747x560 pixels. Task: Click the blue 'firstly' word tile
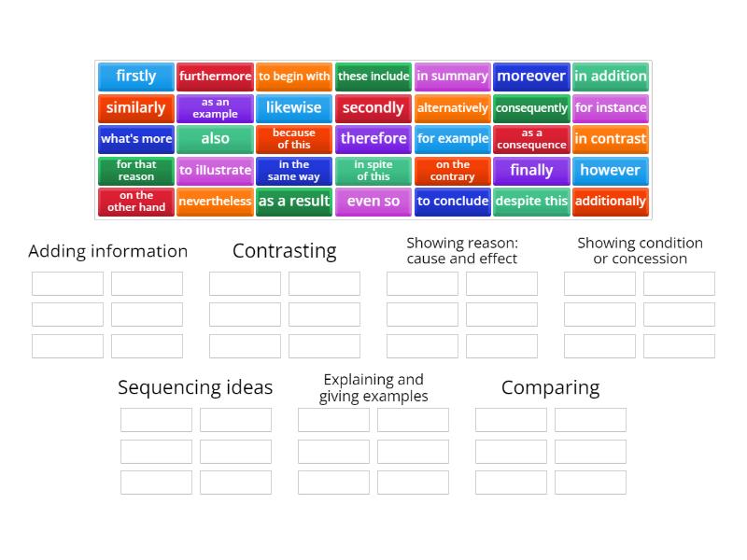tap(135, 77)
